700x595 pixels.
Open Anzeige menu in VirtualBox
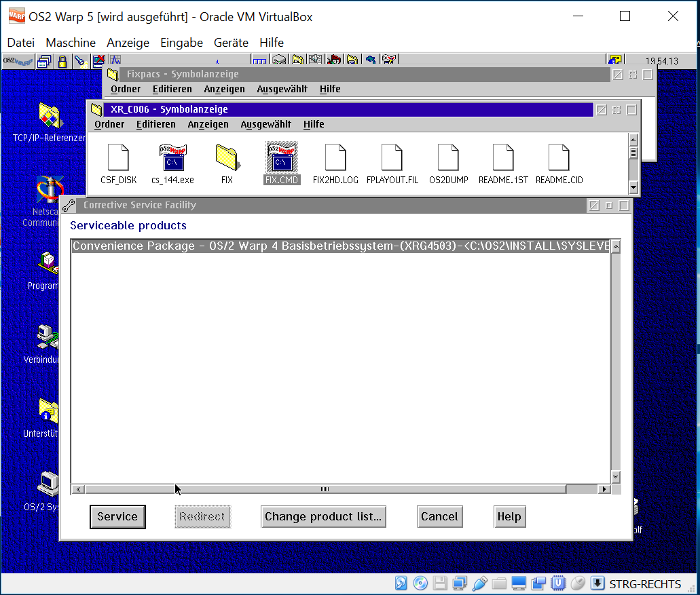pos(128,43)
